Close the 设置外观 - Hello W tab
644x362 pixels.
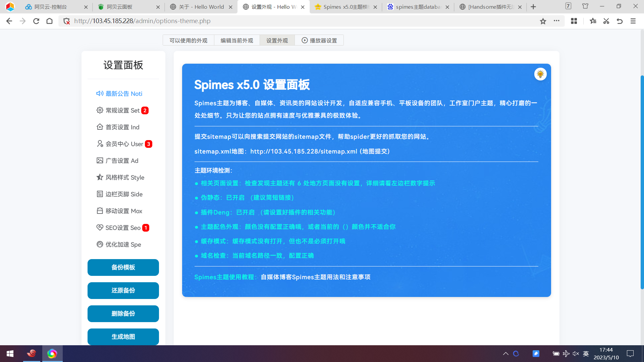[303, 7]
